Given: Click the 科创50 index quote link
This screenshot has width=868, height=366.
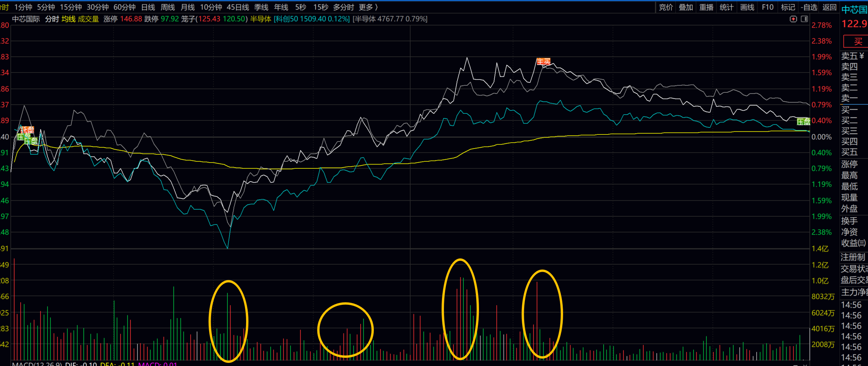Looking at the screenshot, I should coord(312,19).
